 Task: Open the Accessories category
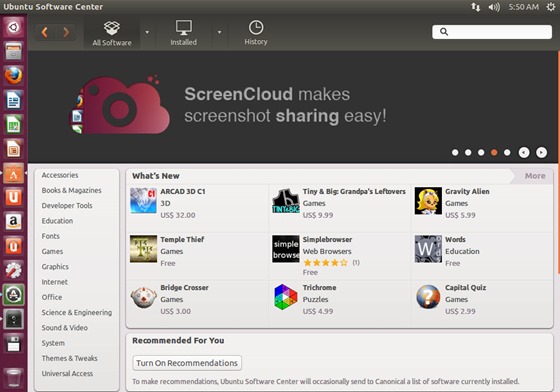[60, 175]
